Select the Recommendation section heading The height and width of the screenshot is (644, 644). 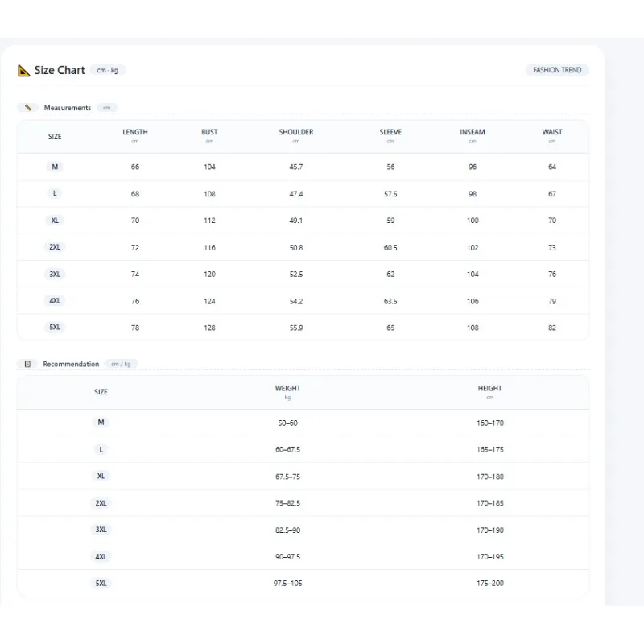pyautogui.click(x=71, y=364)
